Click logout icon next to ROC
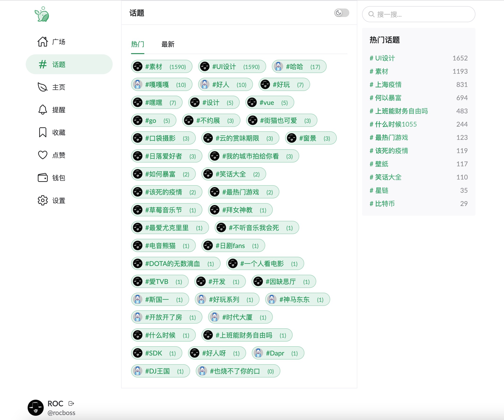The image size is (504, 420). (x=71, y=403)
